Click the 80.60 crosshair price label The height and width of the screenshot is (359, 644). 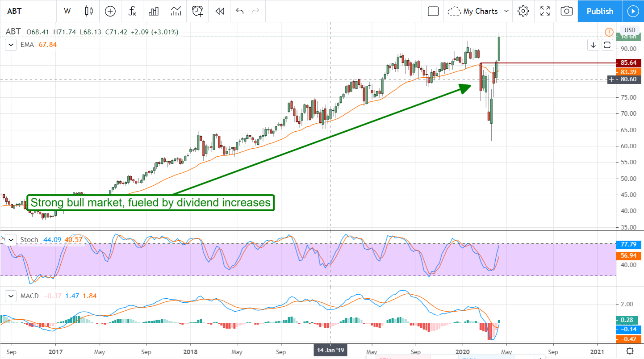coord(629,79)
